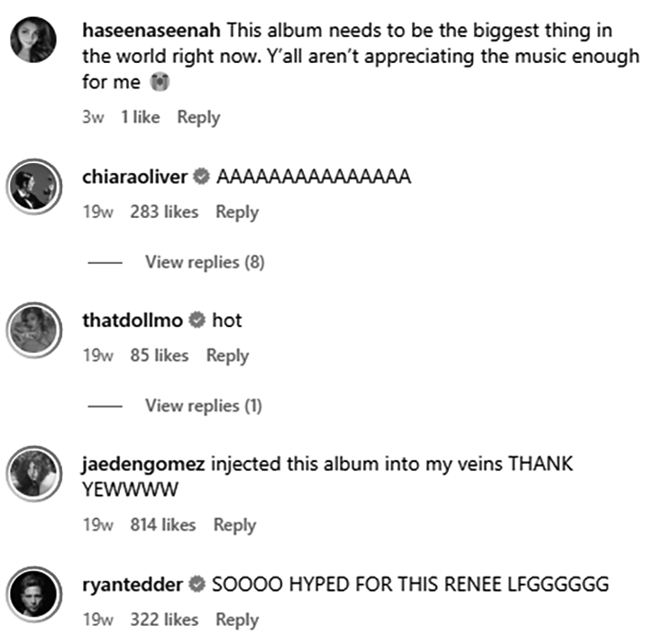Click ryantedder's verified badge icon
649x644 pixels.
pos(197,585)
